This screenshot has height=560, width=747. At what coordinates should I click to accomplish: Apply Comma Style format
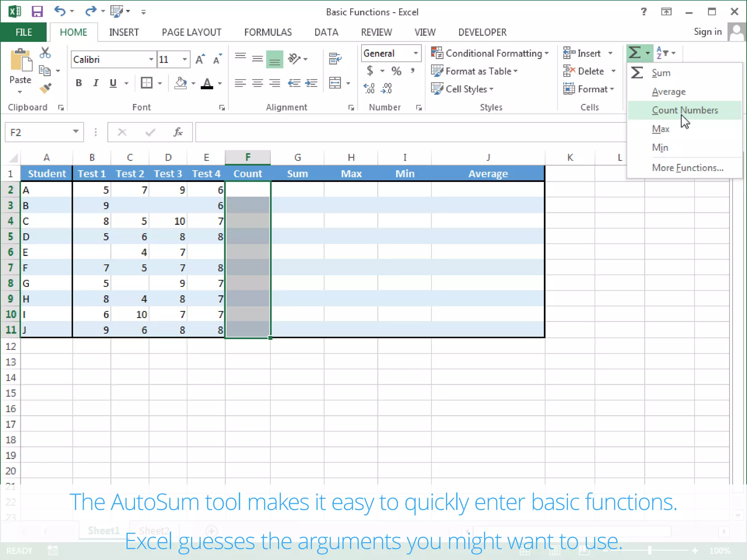pos(413,70)
